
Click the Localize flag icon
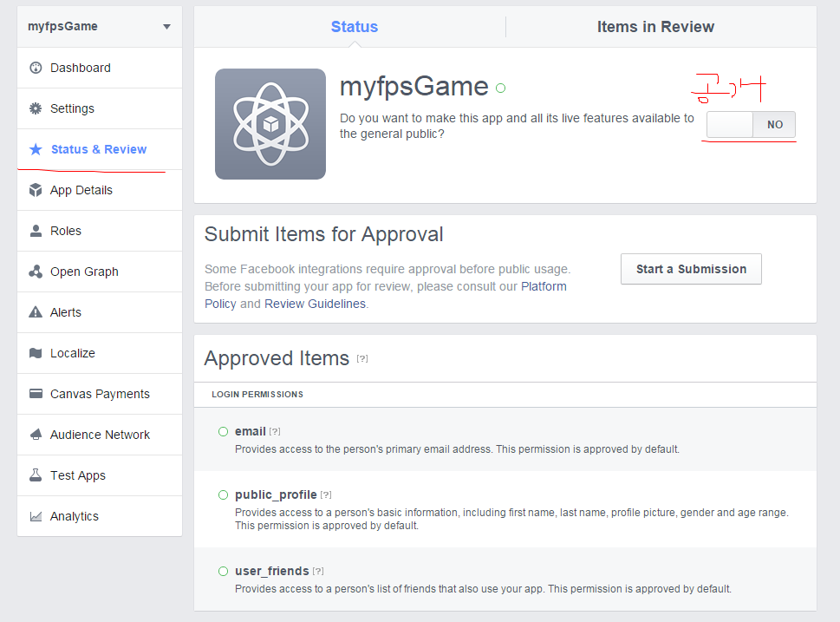click(x=36, y=353)
